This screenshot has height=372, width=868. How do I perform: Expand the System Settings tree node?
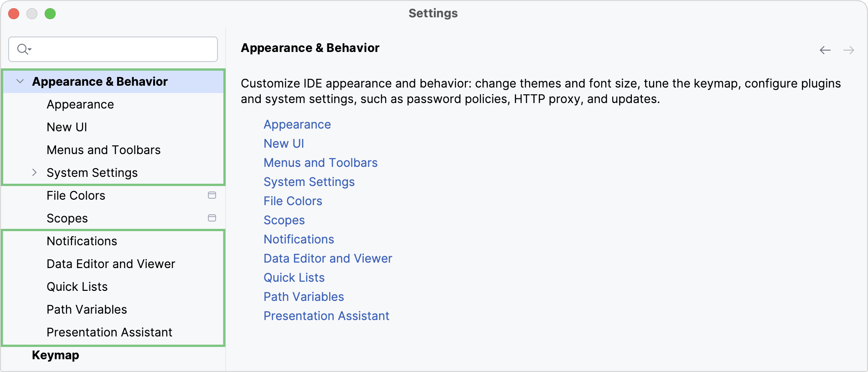point(34,172)
